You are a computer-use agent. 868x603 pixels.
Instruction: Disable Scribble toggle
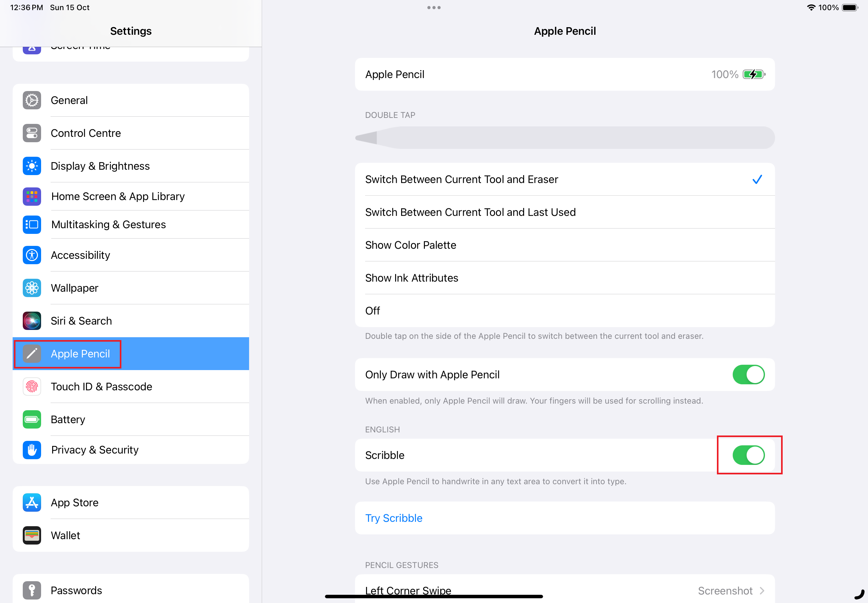click(x=748, y=454)
